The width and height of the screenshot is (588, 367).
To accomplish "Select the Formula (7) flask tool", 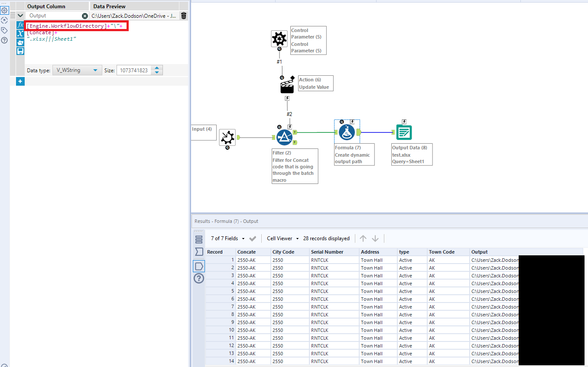I will point(347,132).
